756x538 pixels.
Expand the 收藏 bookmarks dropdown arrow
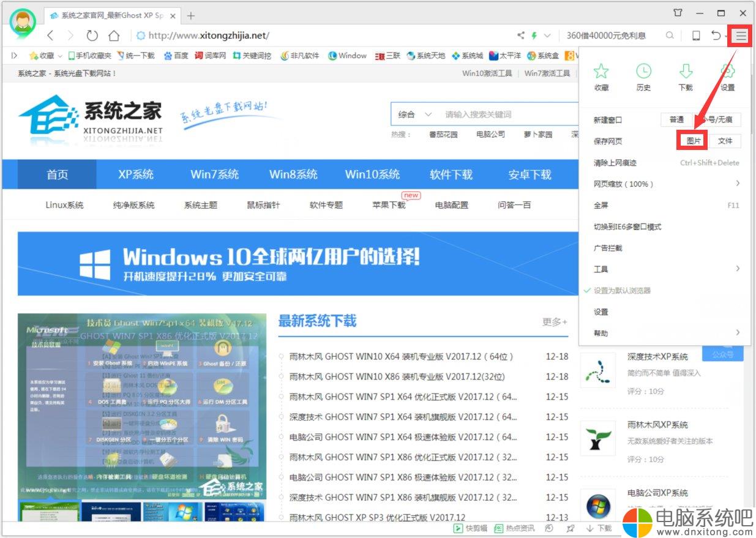point(60,56)
